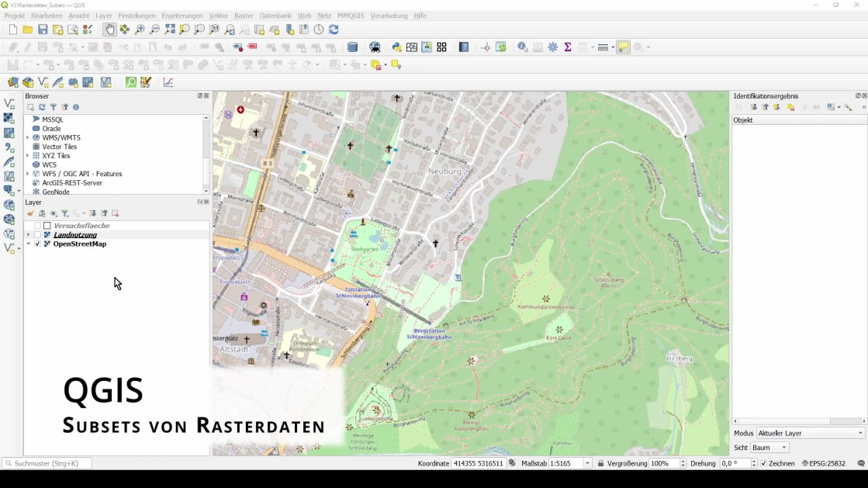Expand WFS / OGC API - Features node

pyautogui.click(x=28, y=174)
